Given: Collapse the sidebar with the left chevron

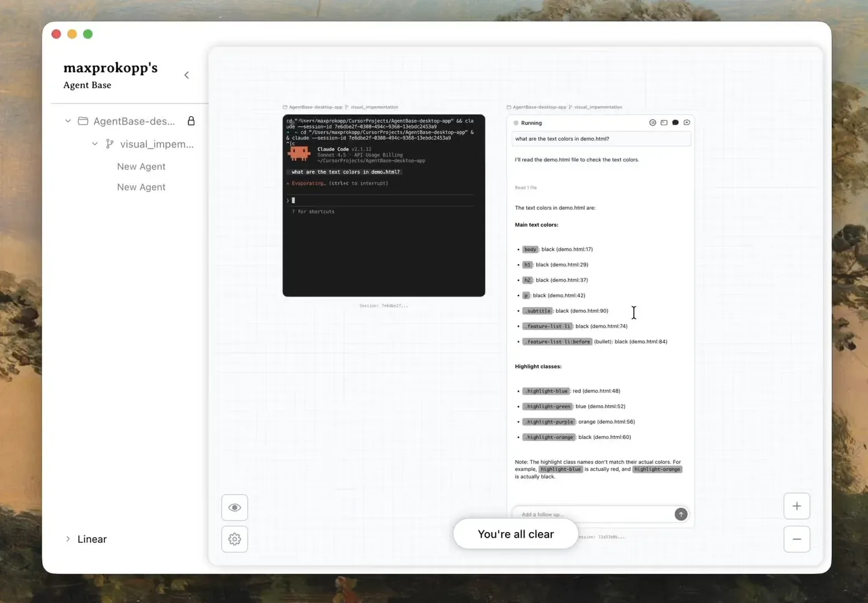Looking at the screenshot, I should 187,75.
